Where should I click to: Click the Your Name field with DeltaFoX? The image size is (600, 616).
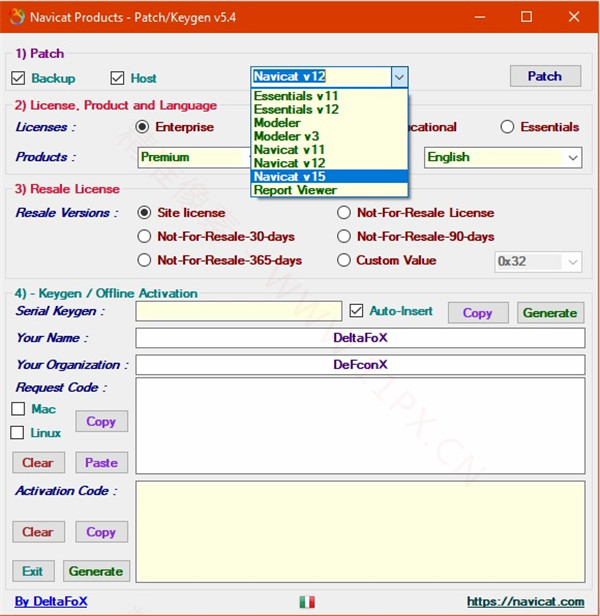360,338
